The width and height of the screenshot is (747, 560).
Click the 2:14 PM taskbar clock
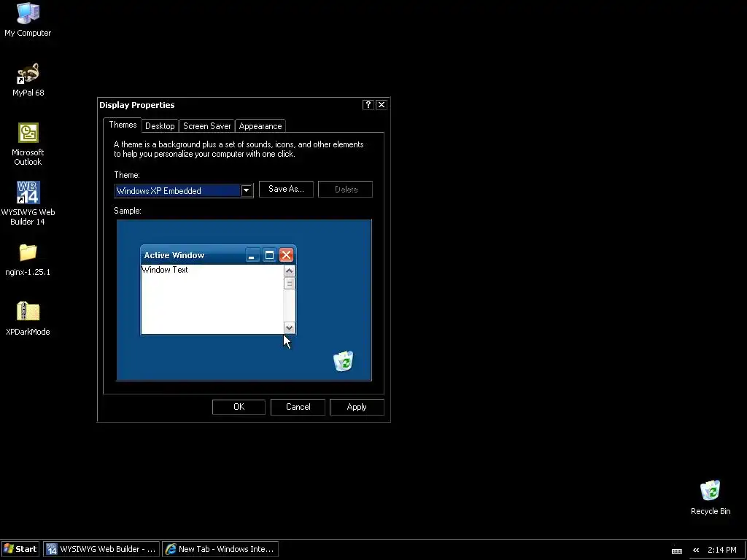(721, 550)
